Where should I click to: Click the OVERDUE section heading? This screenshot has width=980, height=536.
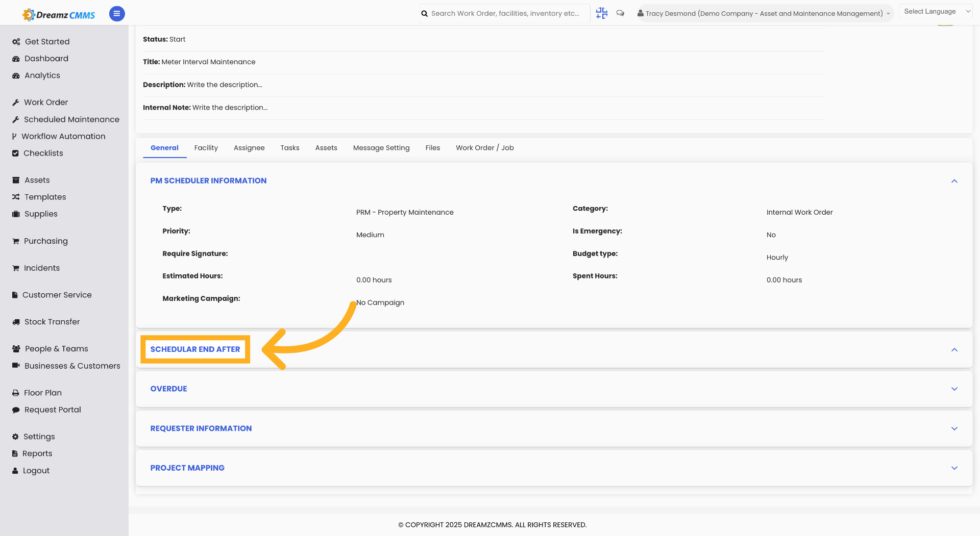click(168, 389)
